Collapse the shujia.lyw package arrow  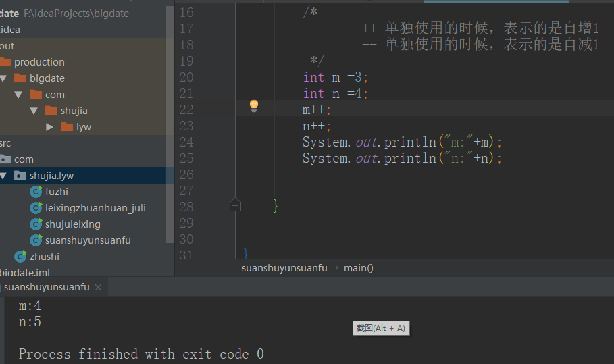[3, 176]
